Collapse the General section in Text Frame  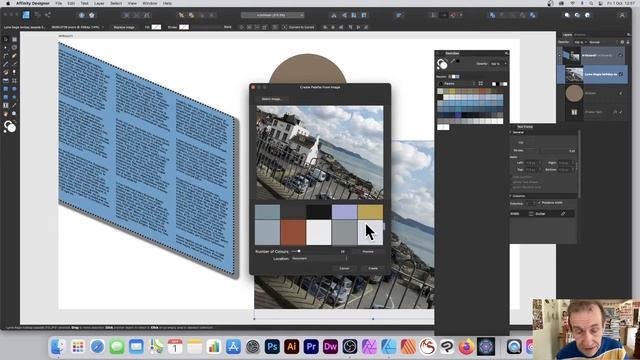point(511,132)
